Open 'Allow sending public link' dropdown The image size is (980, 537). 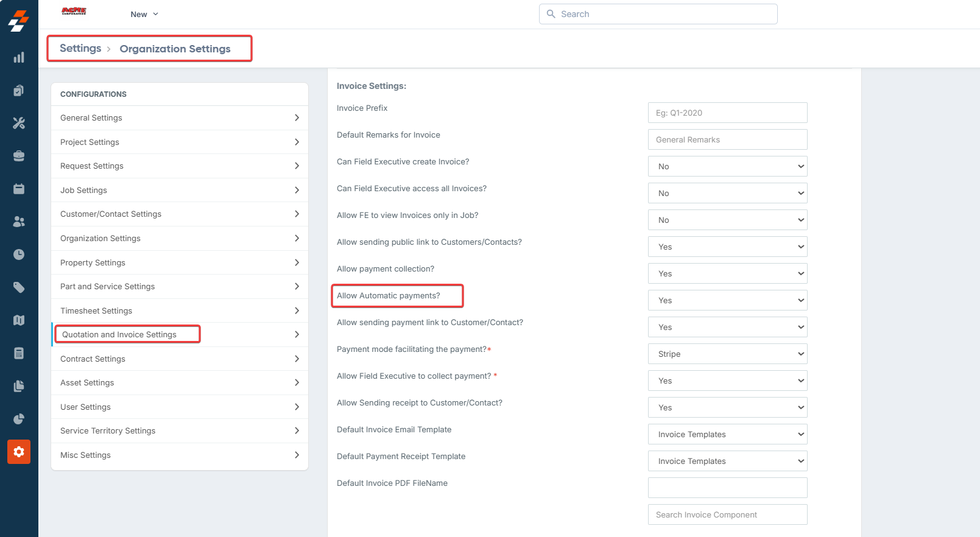pos(727,247)
